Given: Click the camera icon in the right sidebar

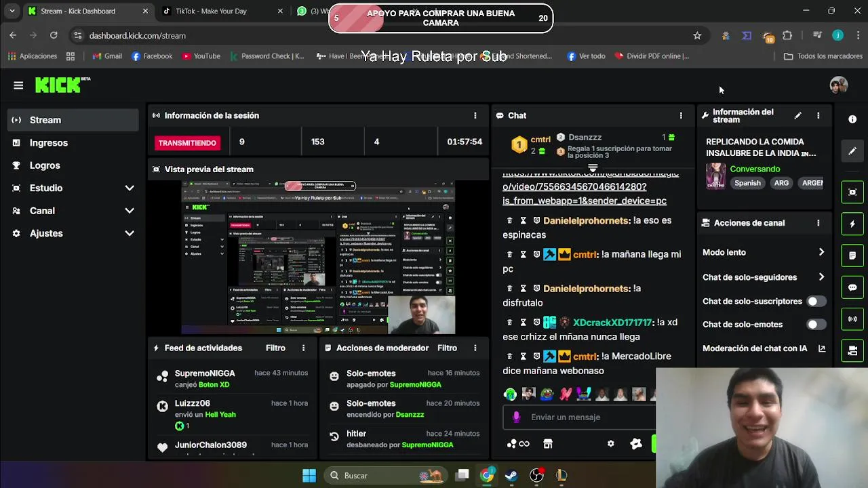Looking at the screenshot, I should [x=852, y=350].
